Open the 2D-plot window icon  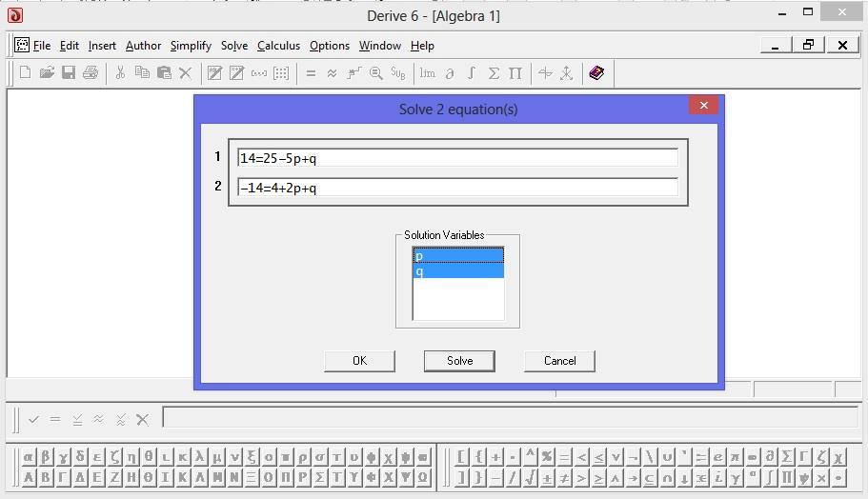click(x=545, y=73)
